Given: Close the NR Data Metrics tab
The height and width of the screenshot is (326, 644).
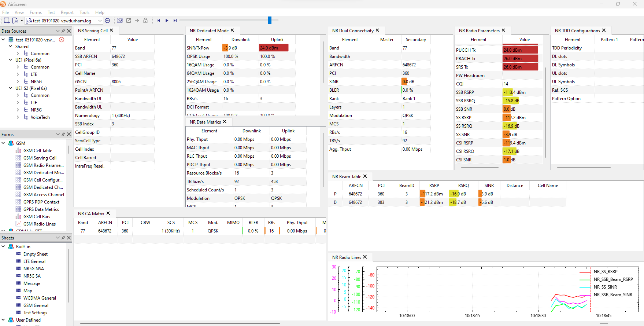Looking at the screenshot, I should (225, 122).
